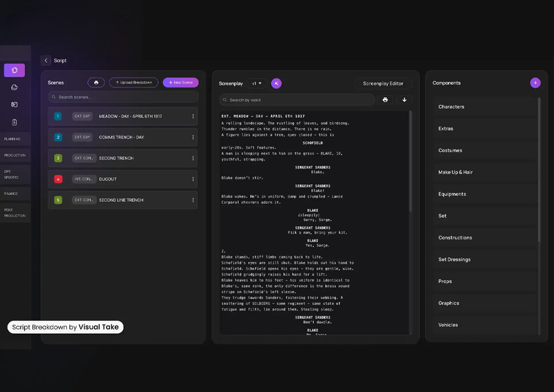Select scene 3 green number badge
The width and height of the screenshot is (554, 392).
point(58,158)
